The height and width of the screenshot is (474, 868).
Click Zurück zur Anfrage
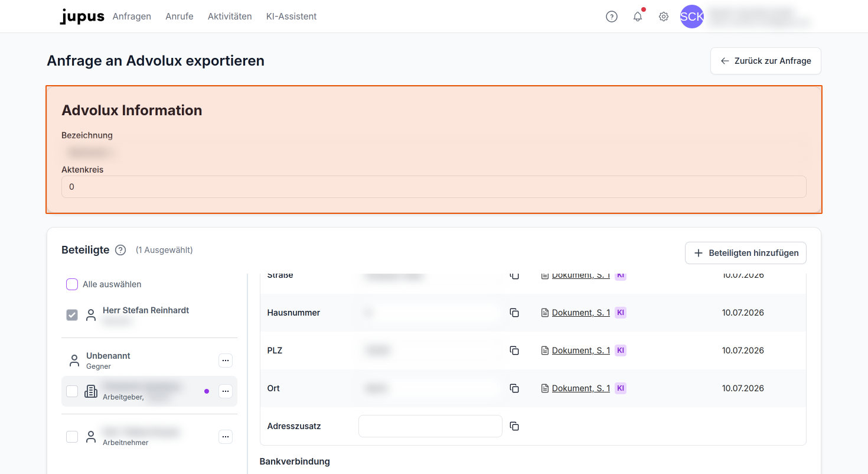click(x=765, y=61)
